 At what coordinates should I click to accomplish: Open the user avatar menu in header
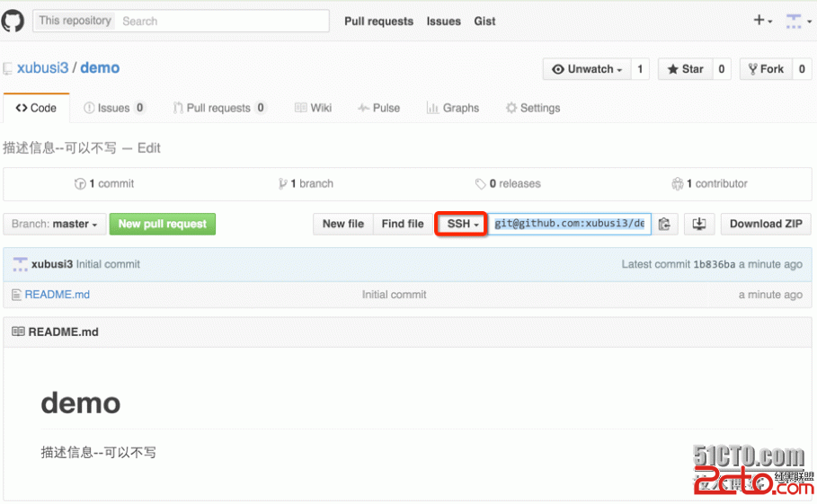tap(798, 22)
